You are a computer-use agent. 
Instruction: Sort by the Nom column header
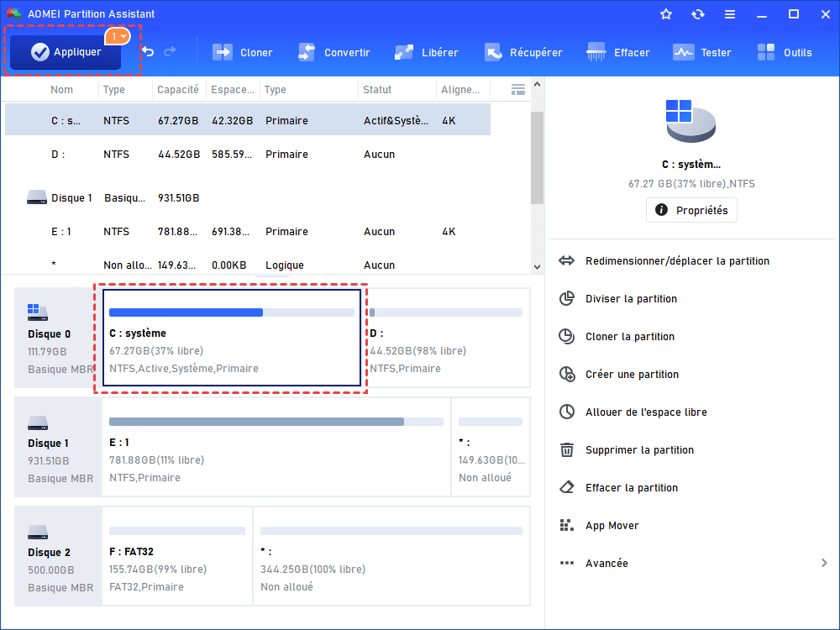pyautogui.click(x=61, y=90)
